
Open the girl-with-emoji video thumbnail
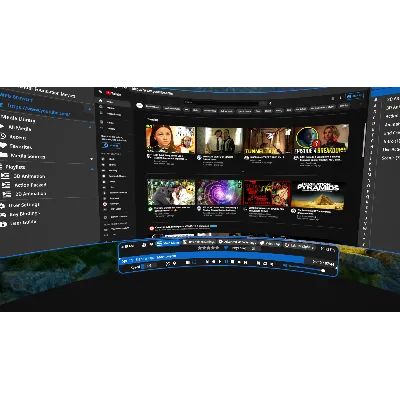(171, 139)
